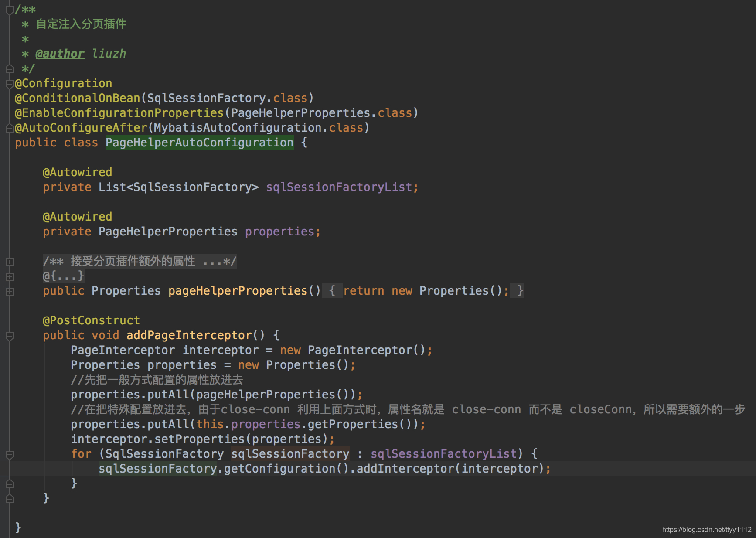Image resolution: width=756 pixels, height=538 pixels.
Task: Expand the folded @{...} annotation
Action: click(10, 277)
